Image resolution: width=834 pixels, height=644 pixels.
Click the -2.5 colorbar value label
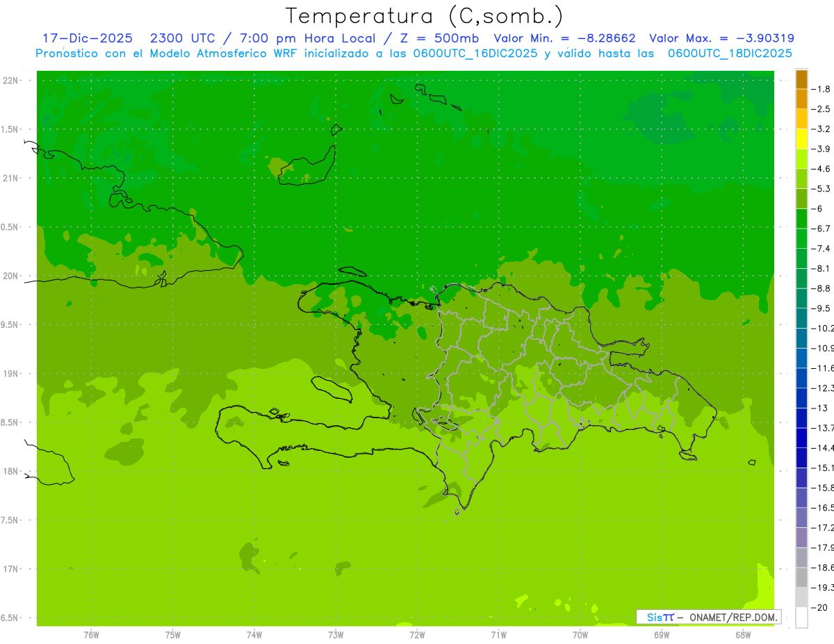pyautogui.click(x=821, y=109)
